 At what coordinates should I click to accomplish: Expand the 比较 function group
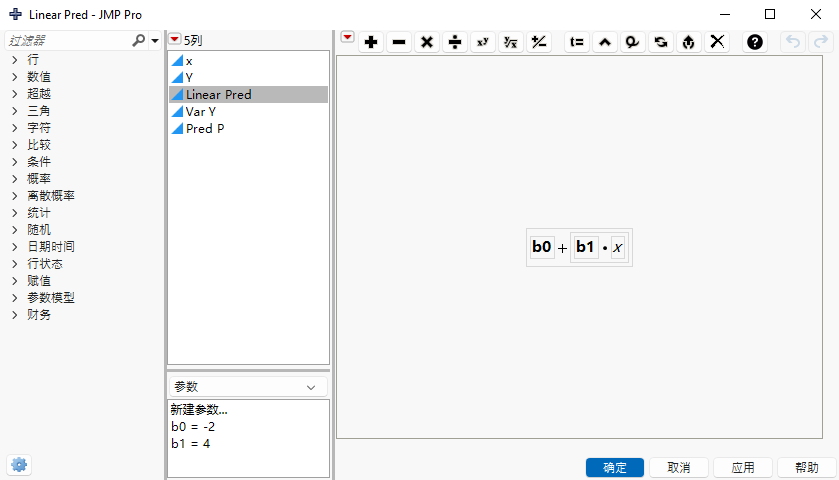click(x=15, y=144)
